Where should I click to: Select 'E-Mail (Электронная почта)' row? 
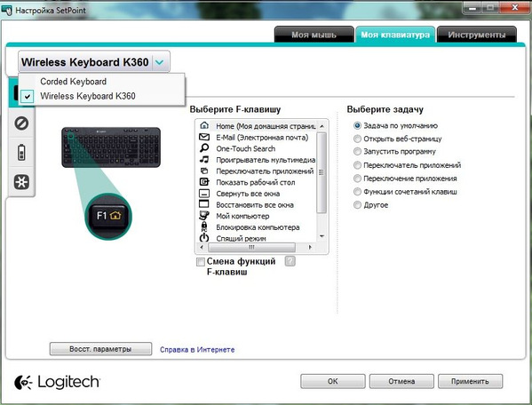coord(257,138)
